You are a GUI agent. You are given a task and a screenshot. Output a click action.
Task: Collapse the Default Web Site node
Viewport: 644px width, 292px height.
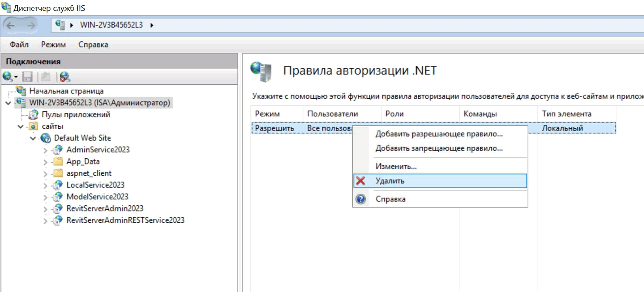tap(33, 138)
